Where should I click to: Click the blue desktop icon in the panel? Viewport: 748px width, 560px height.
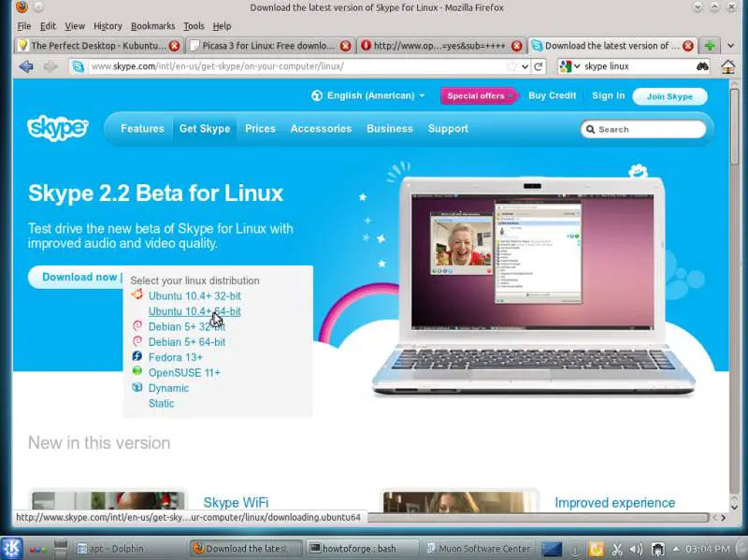[x=552, y=549]
